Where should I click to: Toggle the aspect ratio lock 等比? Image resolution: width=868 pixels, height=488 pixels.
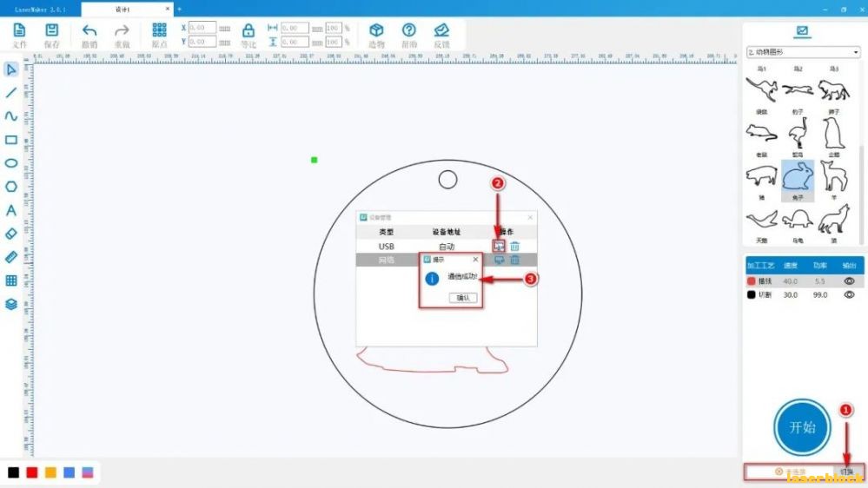click(248, 31)
